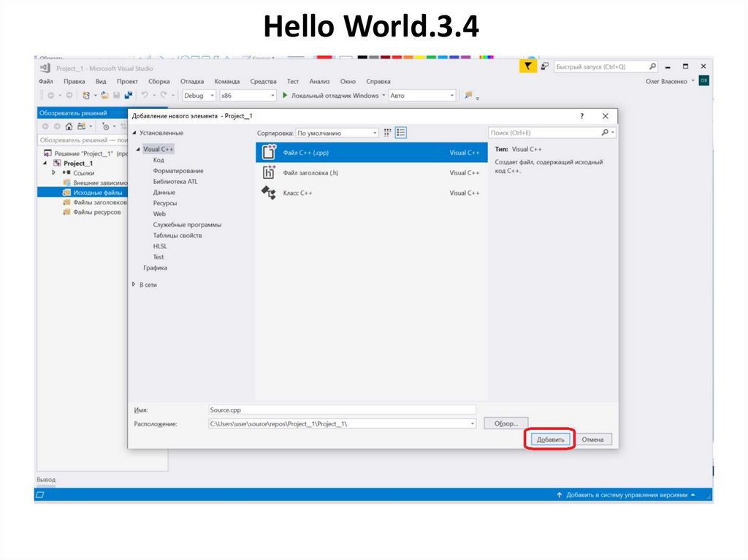Click the pending changes filter clock icon
This screenshot has width=748, height=560.
tap(105, 126)
